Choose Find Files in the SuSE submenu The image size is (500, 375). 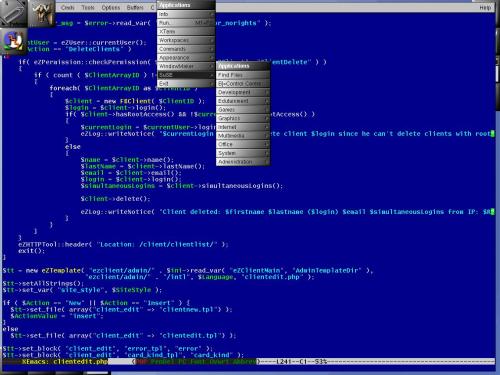(243, 75)
